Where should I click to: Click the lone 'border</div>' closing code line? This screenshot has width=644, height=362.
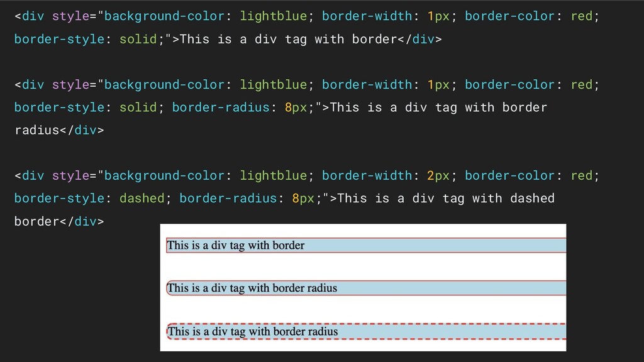59,222
